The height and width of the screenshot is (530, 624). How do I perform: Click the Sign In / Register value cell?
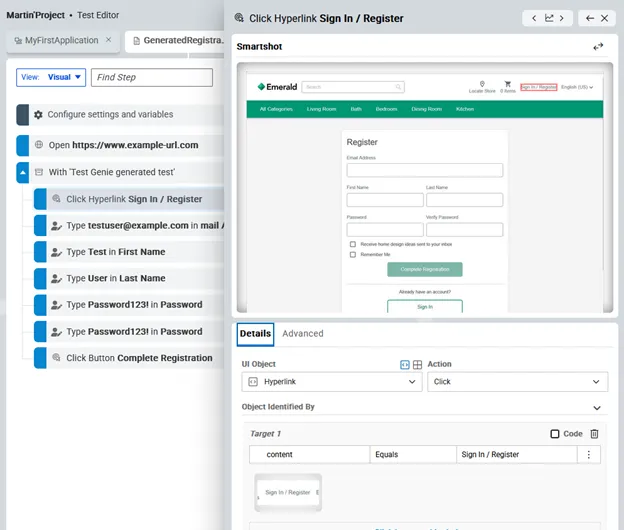click(x=517, y=455)
